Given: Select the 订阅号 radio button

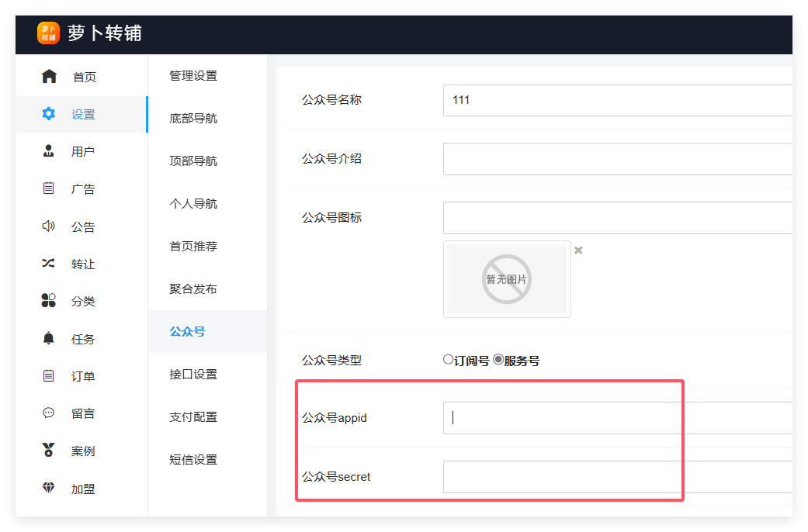Looking at the screenshot, I should 448,360.
